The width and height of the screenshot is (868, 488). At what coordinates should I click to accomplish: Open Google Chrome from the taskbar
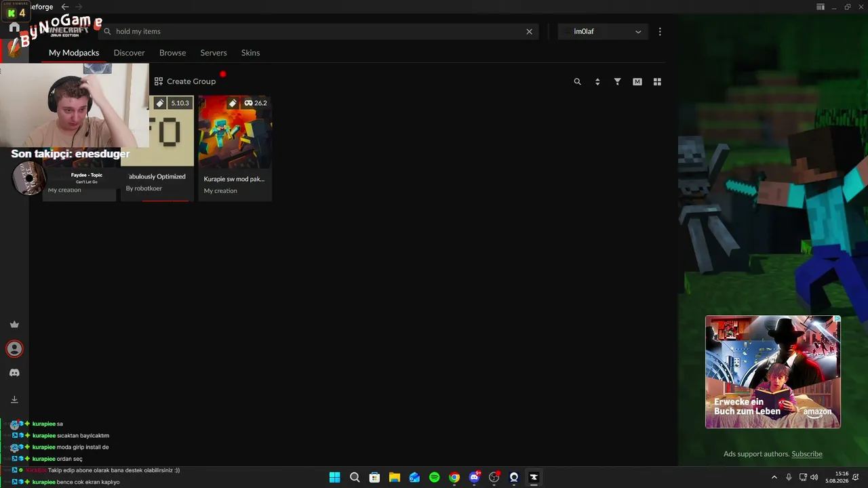pos(454,477)
